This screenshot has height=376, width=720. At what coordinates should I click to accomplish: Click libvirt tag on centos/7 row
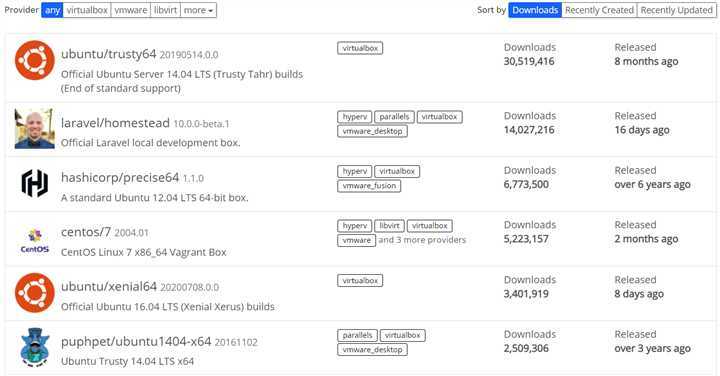click(x=389, y=226)
